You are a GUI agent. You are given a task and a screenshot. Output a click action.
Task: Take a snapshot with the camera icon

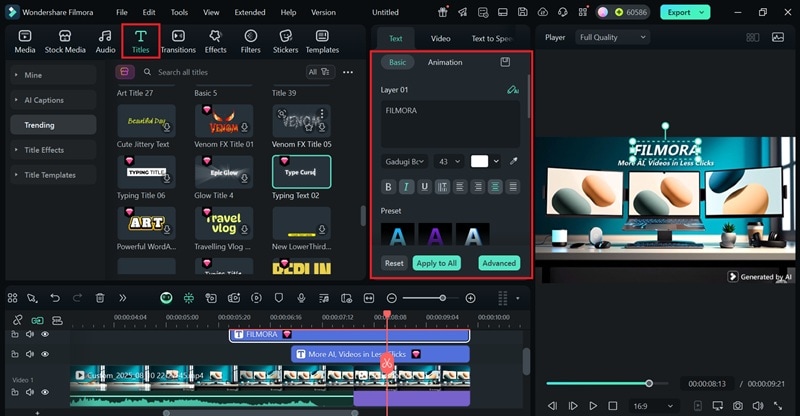[x=738, y=406]
